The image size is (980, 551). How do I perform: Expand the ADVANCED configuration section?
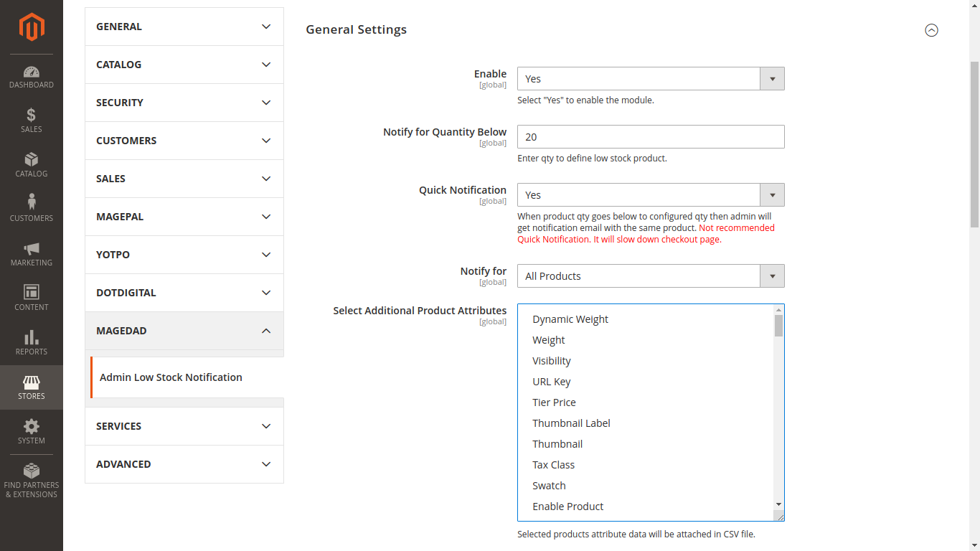pyautogui.click(x=184, y=464)
